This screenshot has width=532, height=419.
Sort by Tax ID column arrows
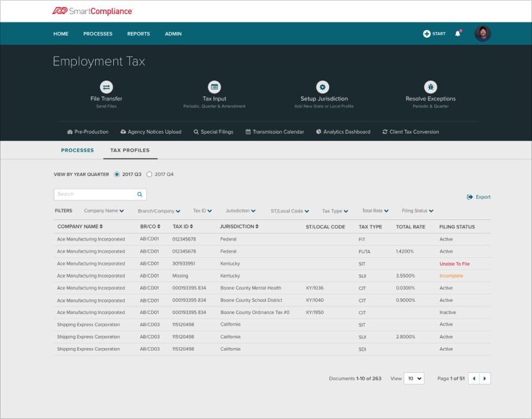coord(191,226)
